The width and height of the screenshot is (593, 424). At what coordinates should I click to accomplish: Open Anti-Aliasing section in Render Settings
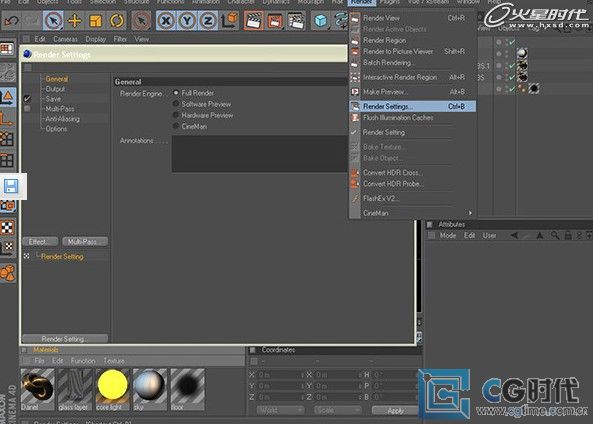tap(62, 119)
